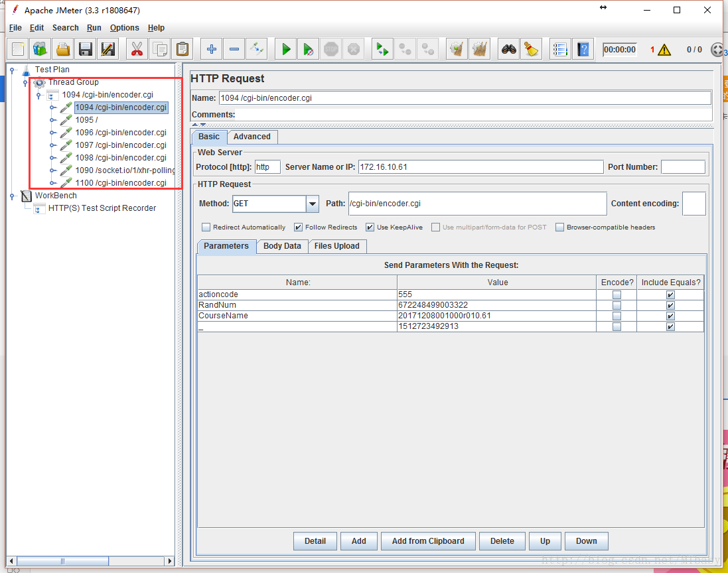Click the Add button
Viewport: 728px width, 573px height.
point(359,541)
